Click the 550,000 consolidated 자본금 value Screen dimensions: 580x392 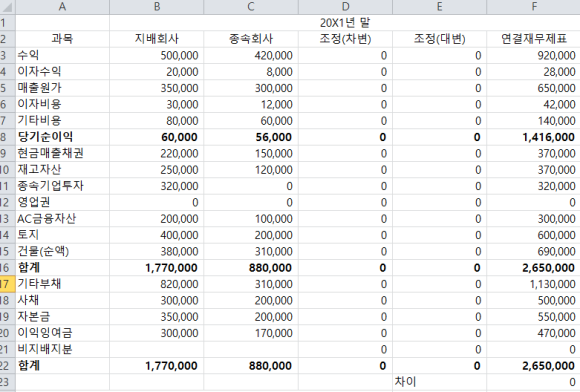click(533, 317)
